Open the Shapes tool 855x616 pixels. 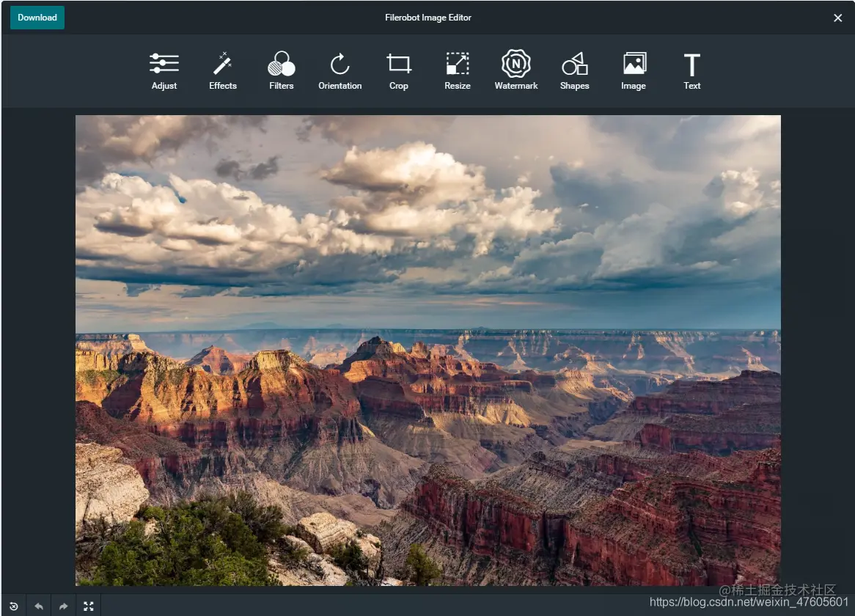(574, 70)
